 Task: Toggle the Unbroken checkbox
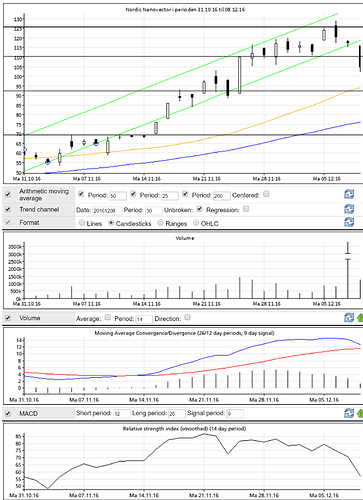point(199,209)
